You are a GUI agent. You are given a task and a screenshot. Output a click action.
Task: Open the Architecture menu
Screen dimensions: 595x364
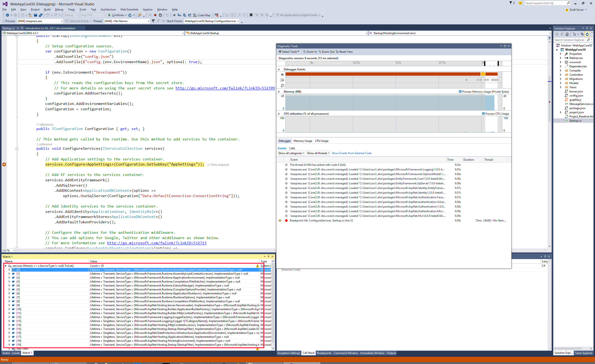pos(108,10)
